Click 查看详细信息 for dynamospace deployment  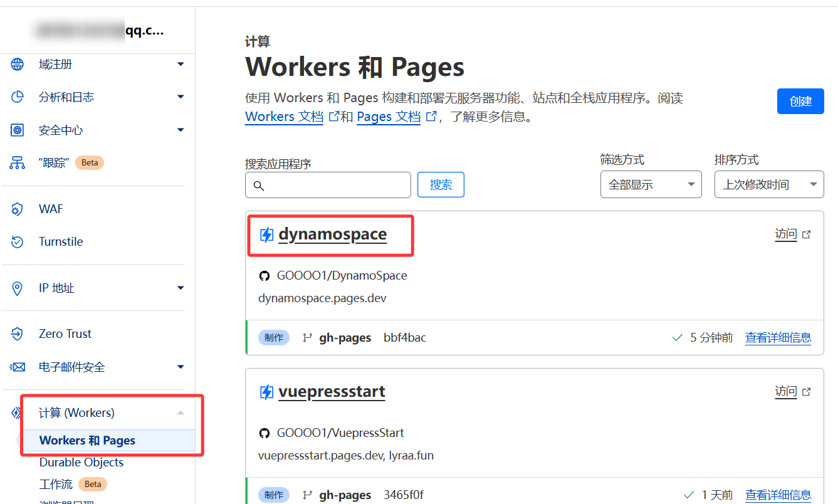tap(778, 338)
